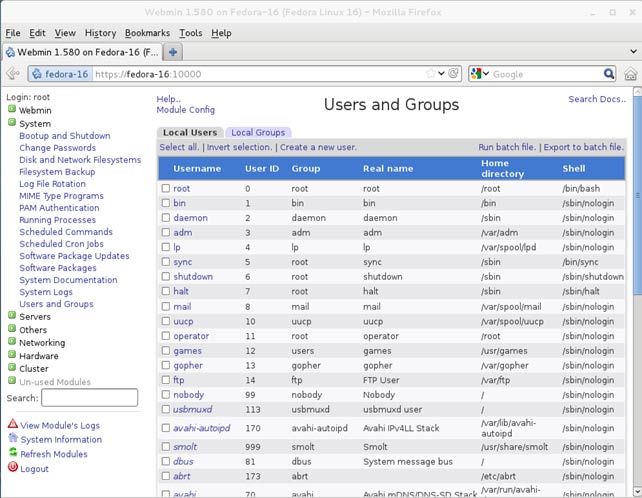This screenshot has height=498, width=642.
Task: Check the avahi-autoipd user checkbox
Action: point(165,428)
